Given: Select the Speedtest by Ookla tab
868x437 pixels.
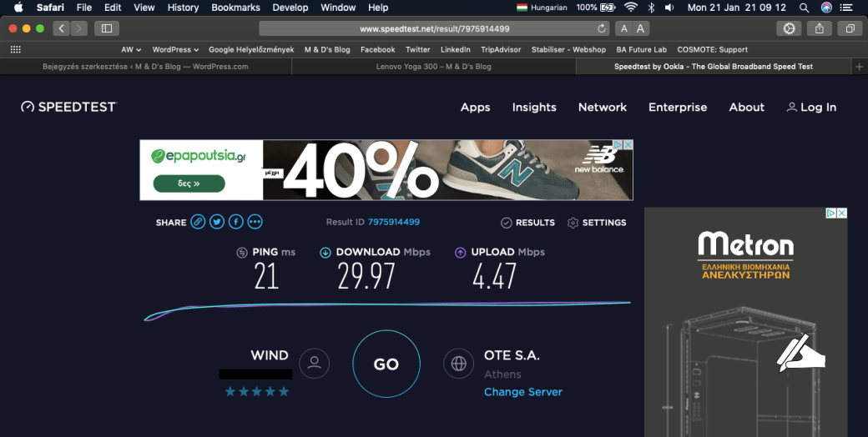Looking at the screenshot, I should (x=714, y=67).
